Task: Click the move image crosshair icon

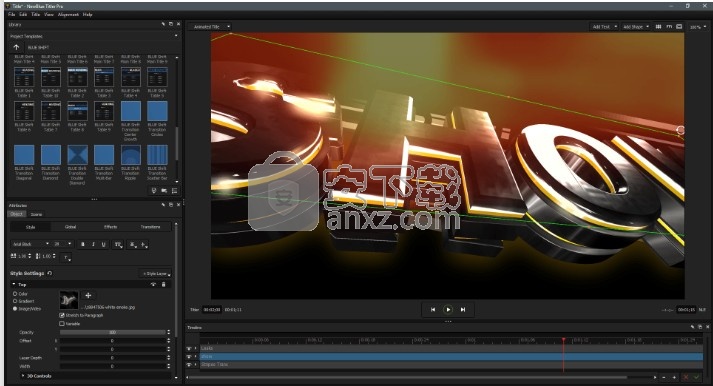Action: 88,296
